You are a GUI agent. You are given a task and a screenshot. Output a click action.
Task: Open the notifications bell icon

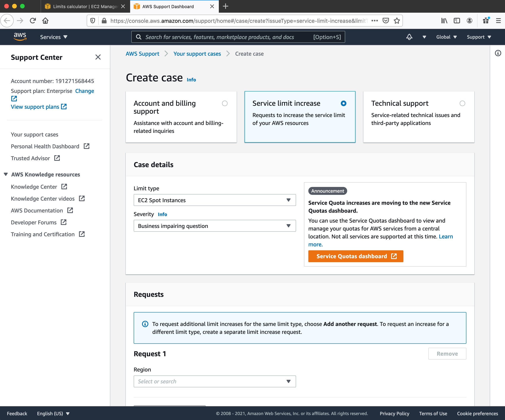(409, 37)
